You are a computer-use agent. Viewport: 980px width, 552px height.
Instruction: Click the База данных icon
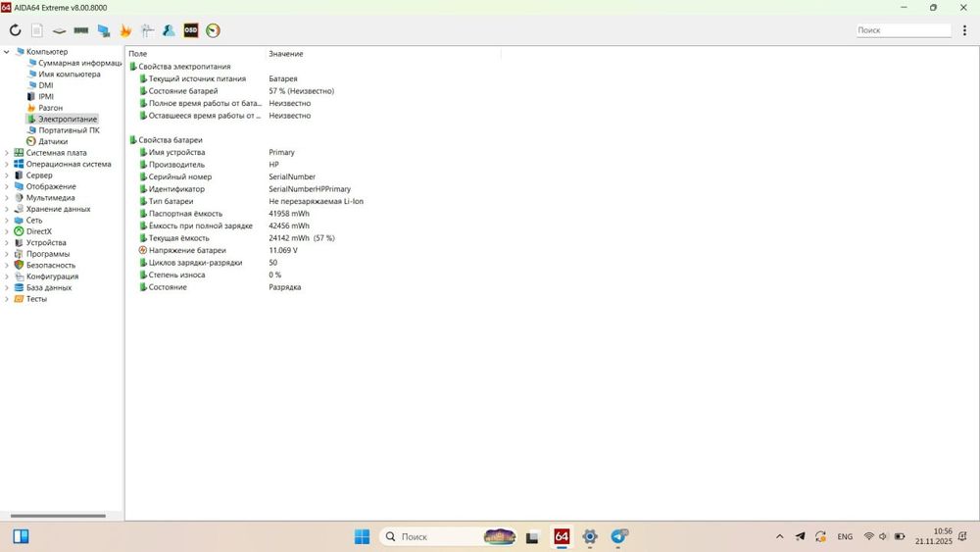pos(19,287)
